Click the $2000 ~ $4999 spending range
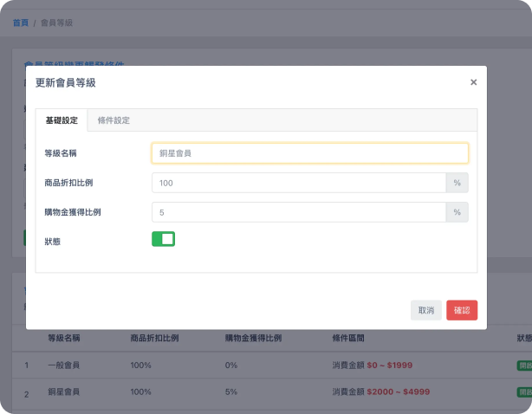 click(397, 392)
